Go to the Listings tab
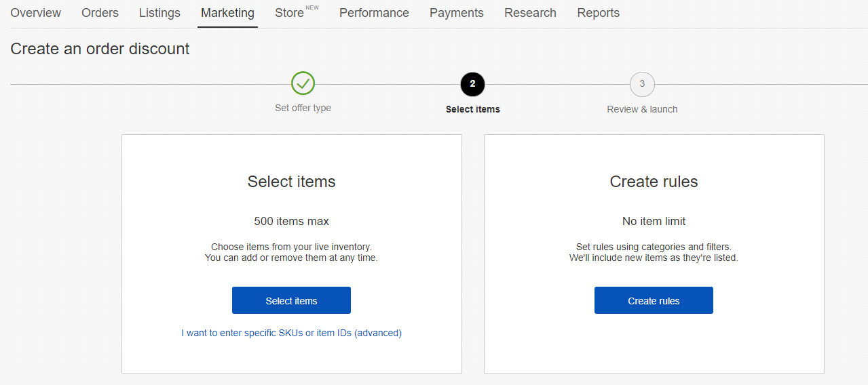 point(159,13)
